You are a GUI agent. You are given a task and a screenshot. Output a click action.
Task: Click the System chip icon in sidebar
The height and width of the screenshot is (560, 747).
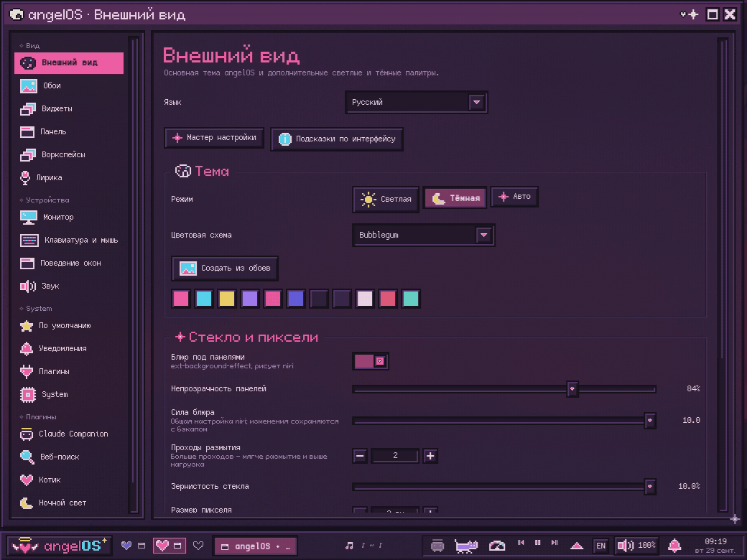[x=28, y=394]
